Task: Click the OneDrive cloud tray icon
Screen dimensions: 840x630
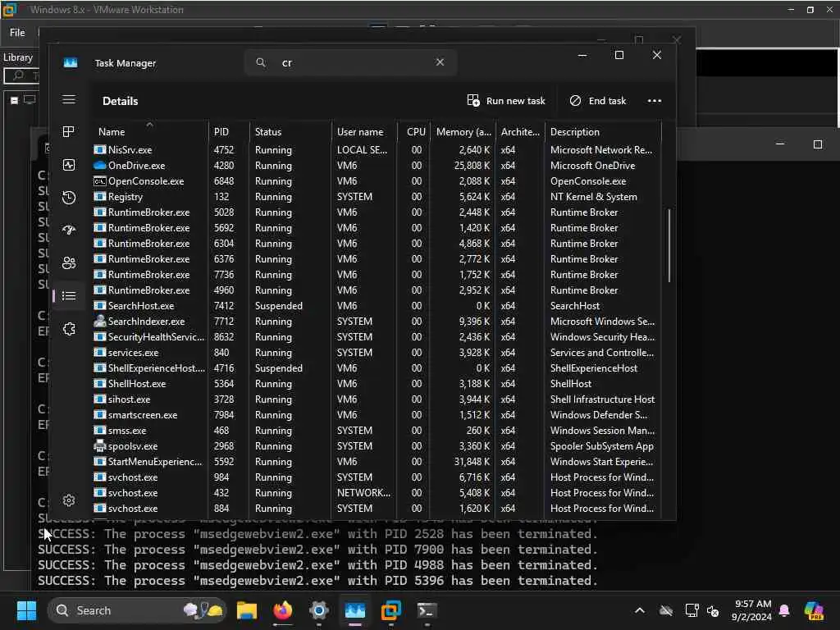Action: point(666,610)
